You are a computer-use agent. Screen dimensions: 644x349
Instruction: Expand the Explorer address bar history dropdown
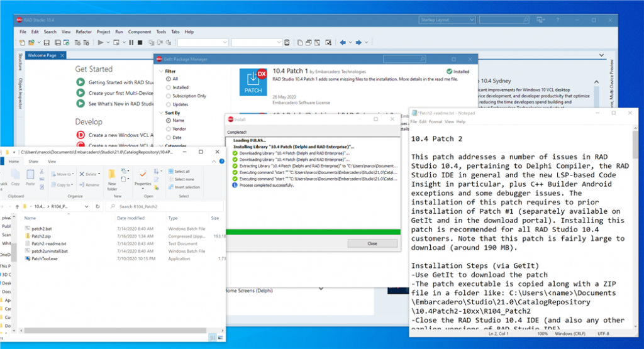86,206
